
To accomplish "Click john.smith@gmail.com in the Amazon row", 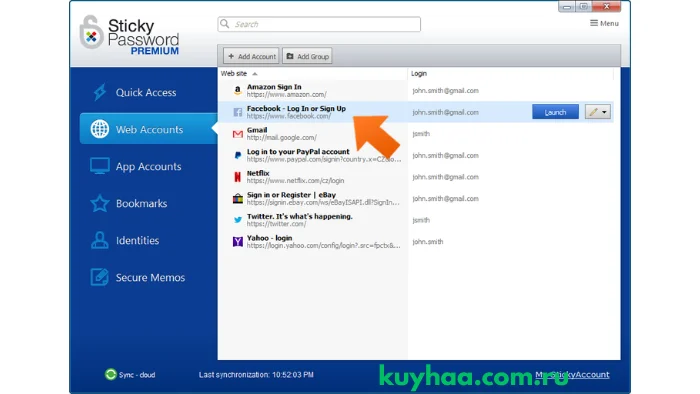I will pos(445,91).
